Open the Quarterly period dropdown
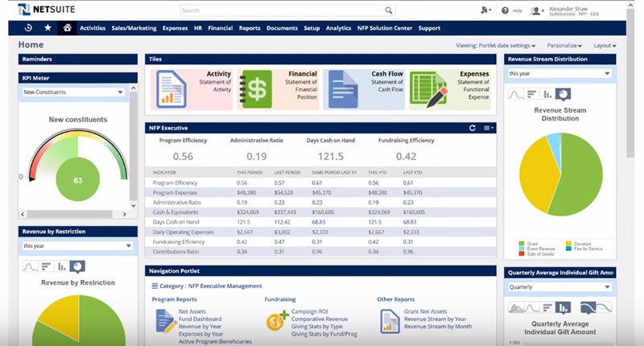 point(559,287)
